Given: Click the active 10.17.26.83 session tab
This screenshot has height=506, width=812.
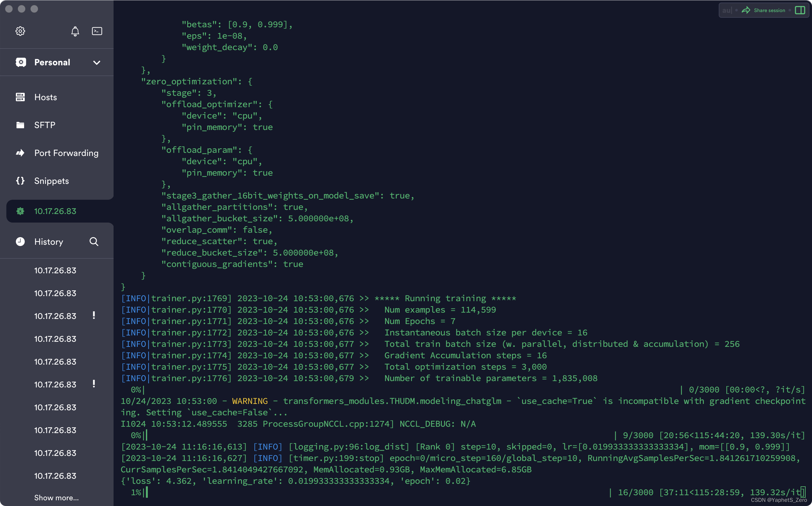Looking at the screenshot, I should [x=56, y=211].
